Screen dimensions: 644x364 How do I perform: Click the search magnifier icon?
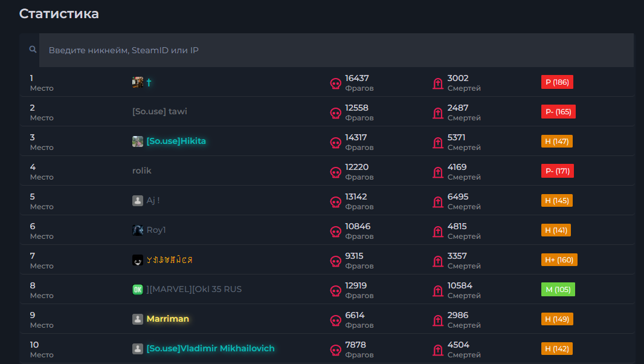point(33,50)
